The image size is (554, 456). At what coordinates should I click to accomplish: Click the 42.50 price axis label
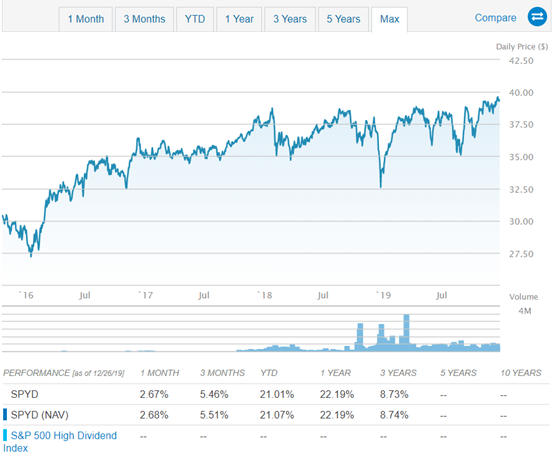click(x=521, y=61)
